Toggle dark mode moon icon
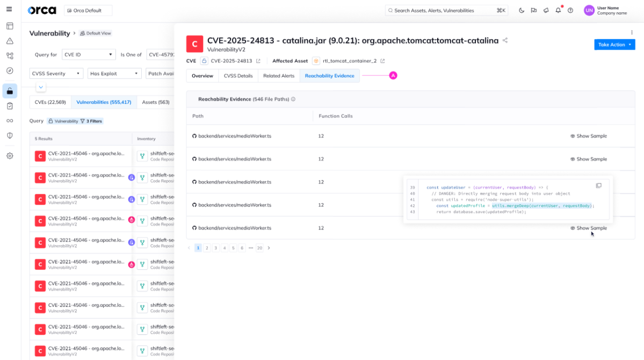This screenshot has width=644, height=360. (x=522, y=10)
